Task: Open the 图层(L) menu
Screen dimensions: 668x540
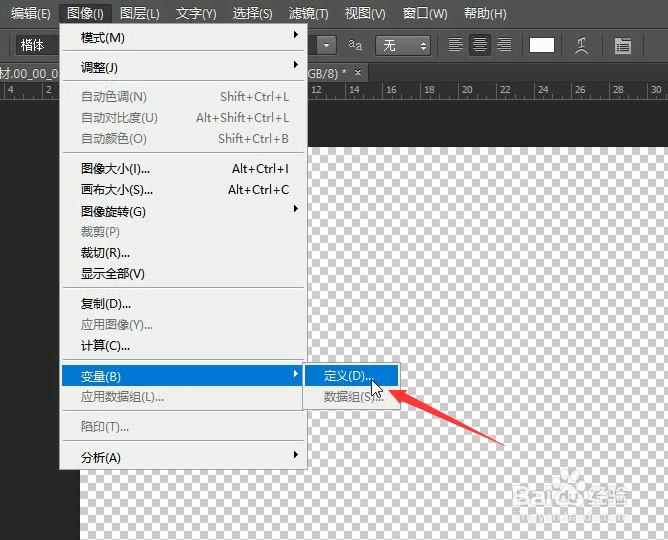Action: click(140, 14)
